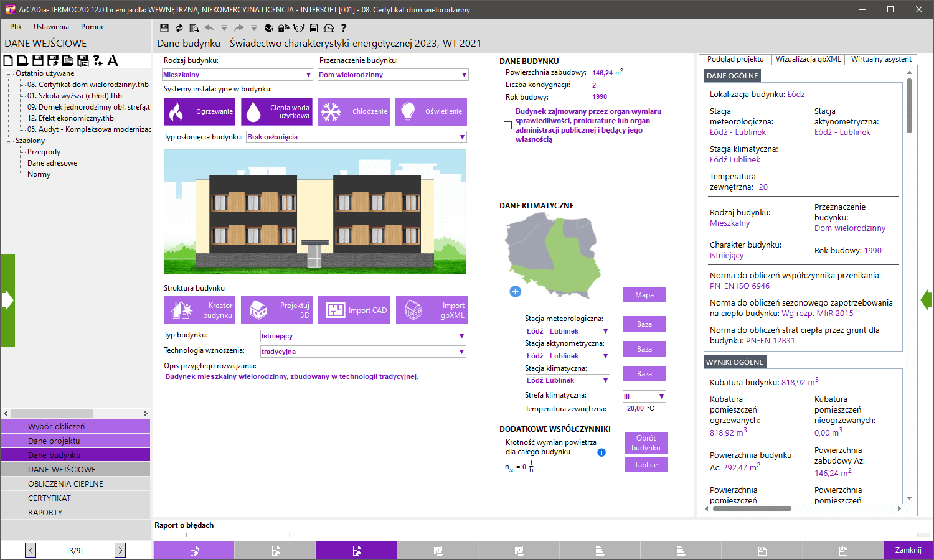The height and width of the screenshot is (560, 934).
Task: Open the help with the question mark icon
Action: point(344,27)
